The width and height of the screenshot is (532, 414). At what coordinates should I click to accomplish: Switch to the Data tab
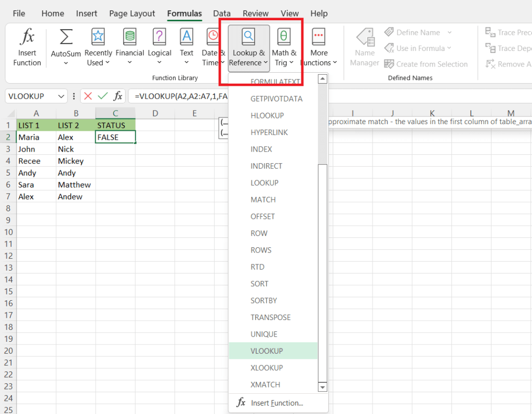tap(222, 14)
